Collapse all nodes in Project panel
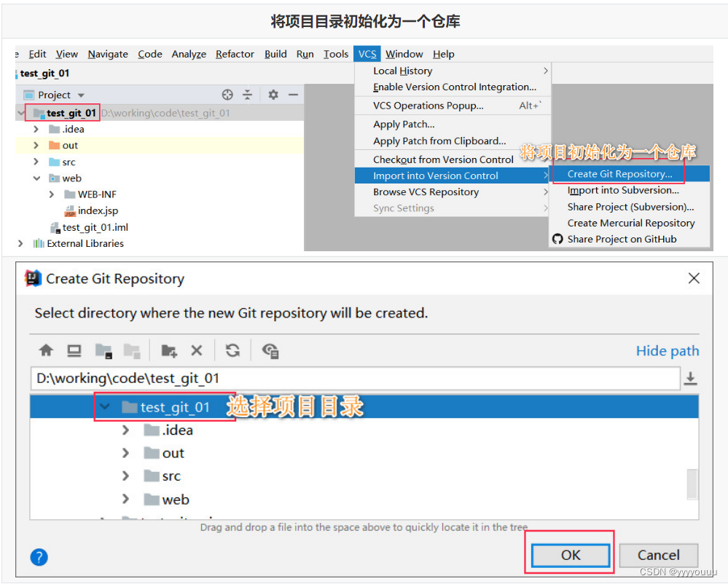 [248, 94]
